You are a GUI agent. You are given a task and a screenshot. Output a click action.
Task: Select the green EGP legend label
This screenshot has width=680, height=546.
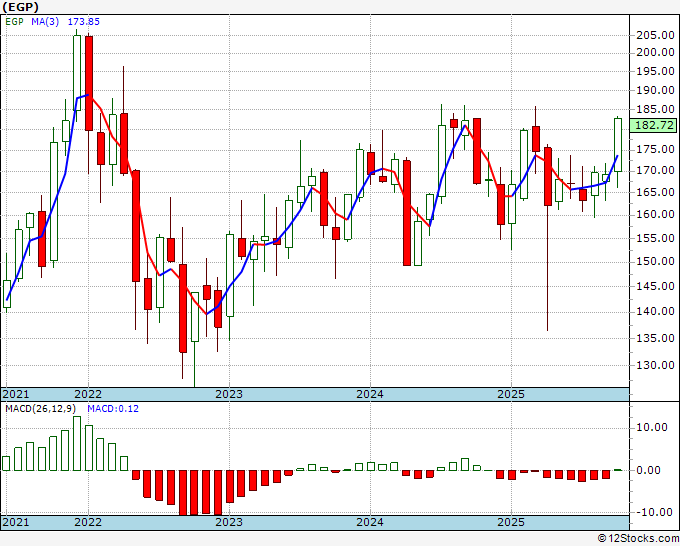tap(14, 21)
